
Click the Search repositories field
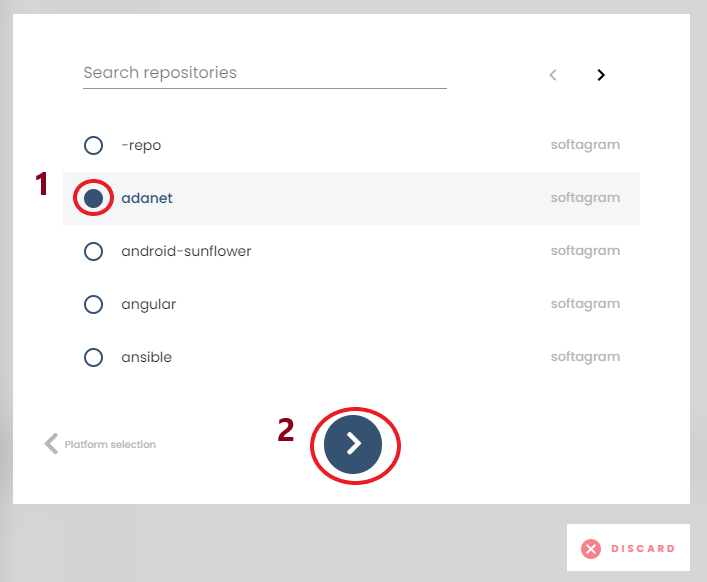264,73
